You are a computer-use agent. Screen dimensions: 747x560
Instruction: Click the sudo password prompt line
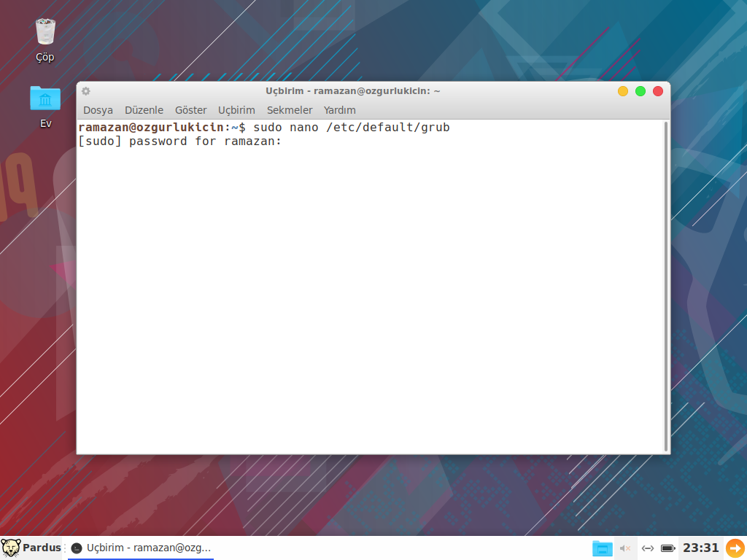click(x=179, y=141)
